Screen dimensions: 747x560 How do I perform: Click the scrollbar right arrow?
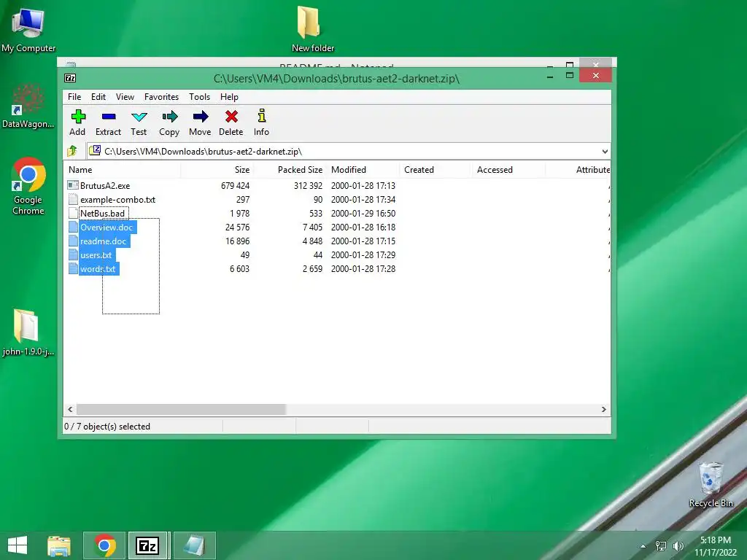click(x=603, y=410)
